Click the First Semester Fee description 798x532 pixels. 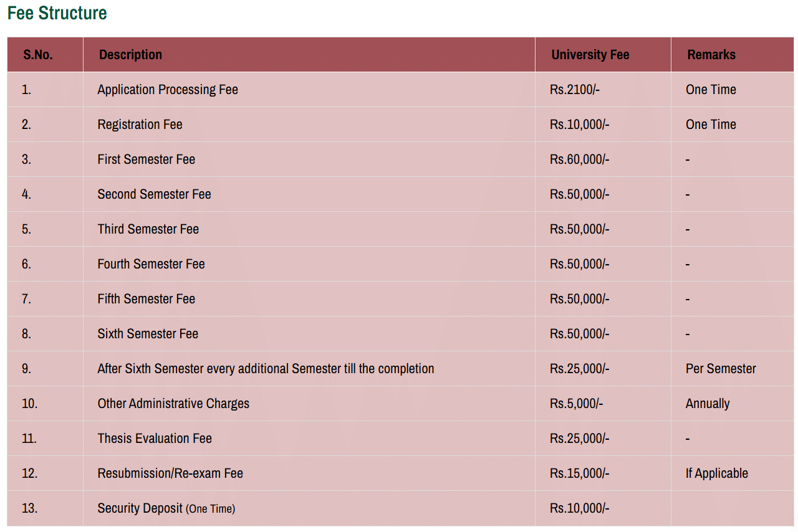tap(146, 159)
